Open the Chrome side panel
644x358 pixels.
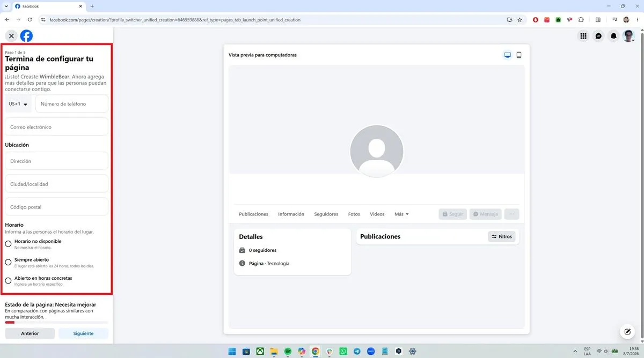[598, 20]
